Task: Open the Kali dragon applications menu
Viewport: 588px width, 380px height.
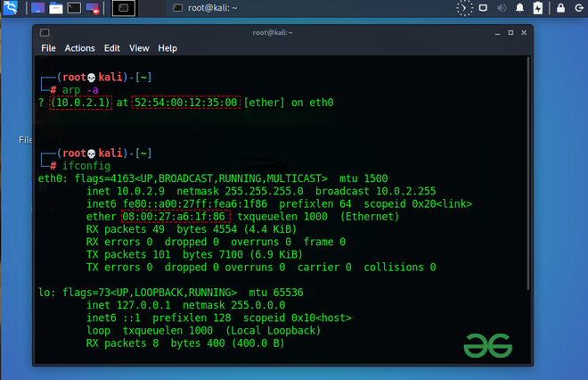Action: point(11,8)
